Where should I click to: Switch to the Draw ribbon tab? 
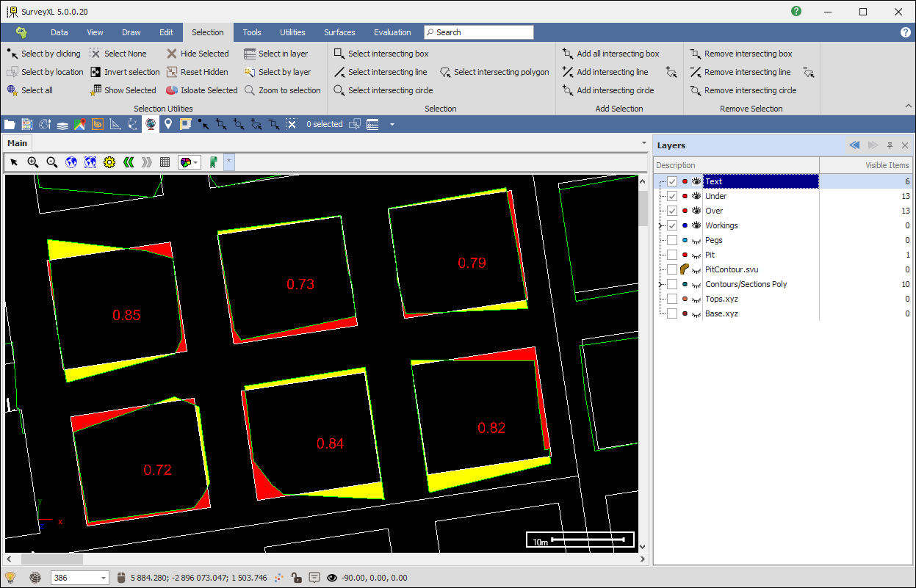point(131,32)
